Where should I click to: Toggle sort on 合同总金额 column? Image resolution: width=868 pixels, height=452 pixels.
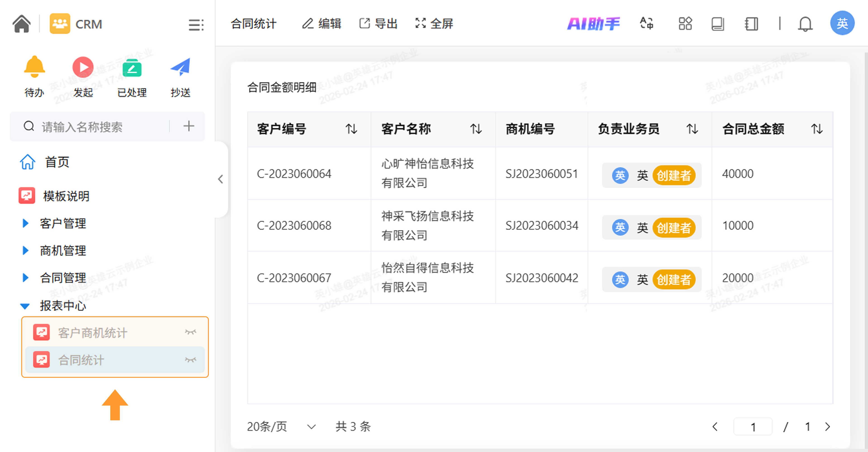click(x=817, y=129)
